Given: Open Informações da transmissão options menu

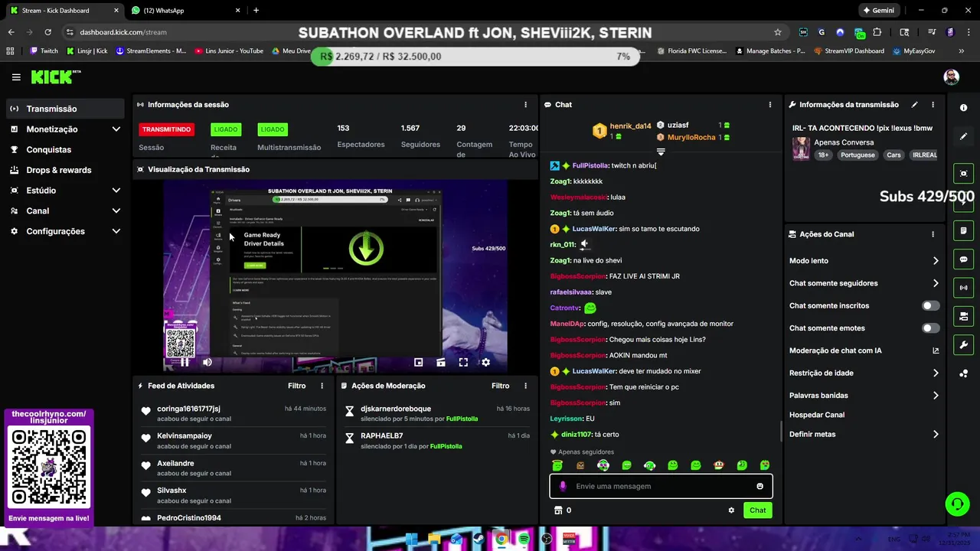Looking at the screenshot, I should point(933,105).
